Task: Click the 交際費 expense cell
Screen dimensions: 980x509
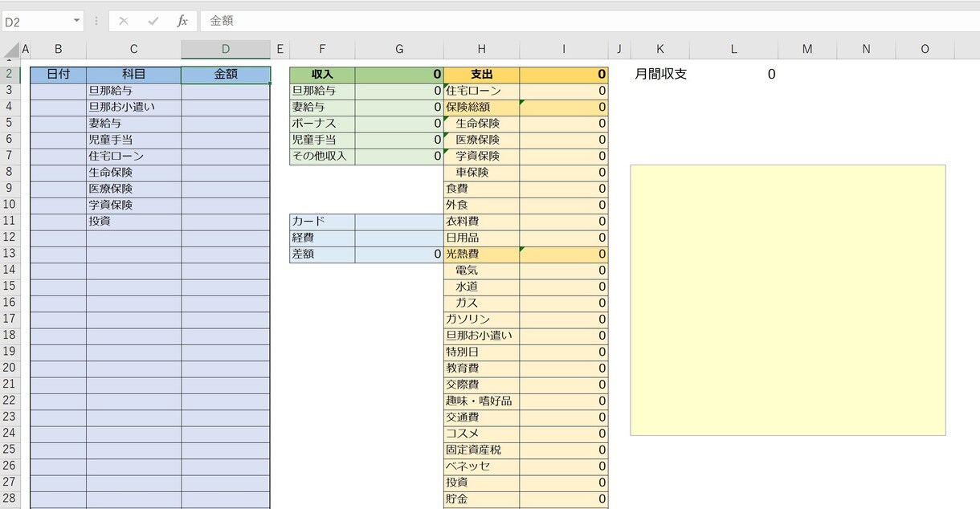Action: 481,385
